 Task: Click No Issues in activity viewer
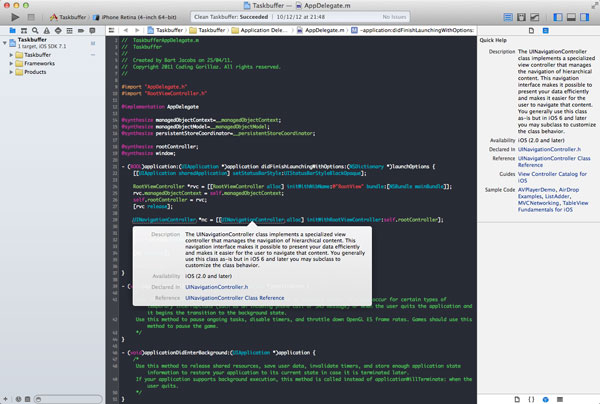(x=394, y=17)
